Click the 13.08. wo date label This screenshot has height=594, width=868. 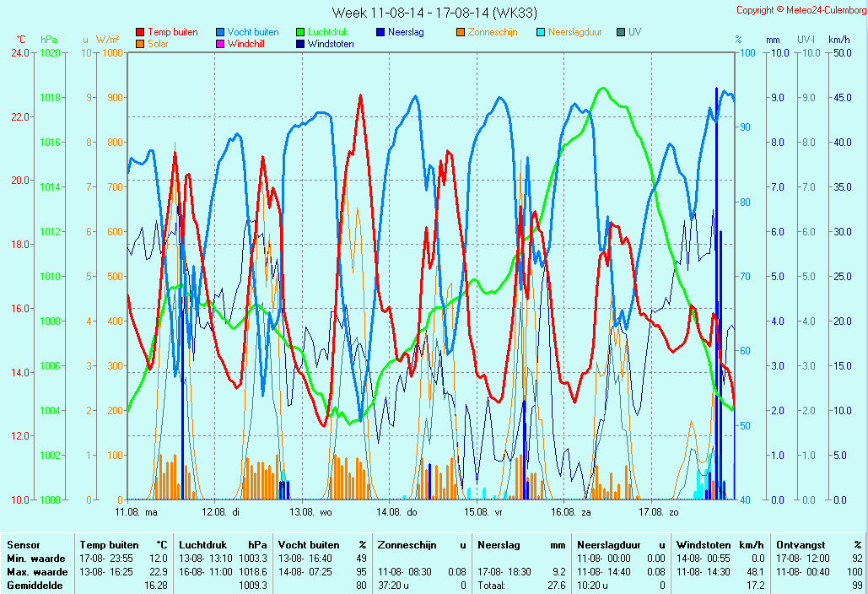tap(310, 511)
